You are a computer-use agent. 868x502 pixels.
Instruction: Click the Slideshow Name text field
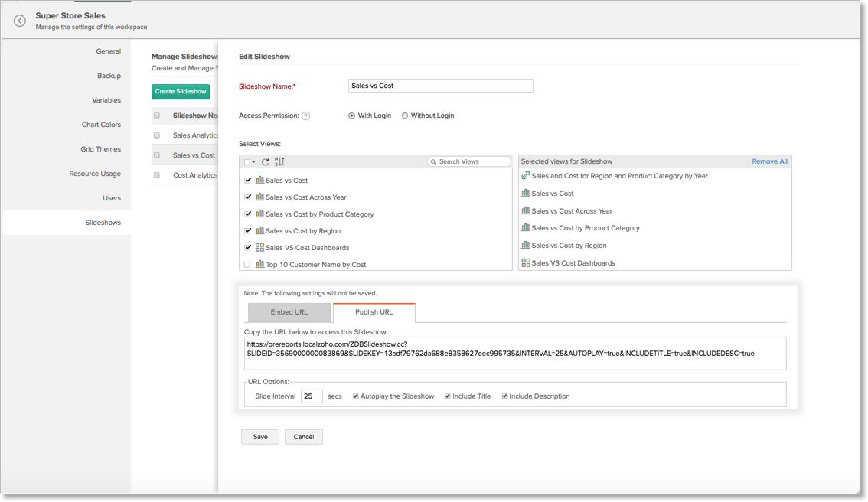click(440, 86)
